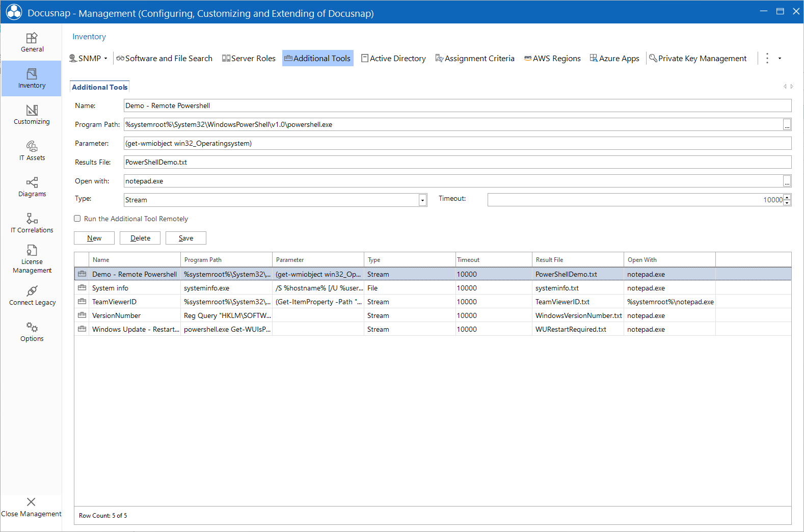Sort by Parameter column header
804x532 pixels.
click(x=318, y=259)
